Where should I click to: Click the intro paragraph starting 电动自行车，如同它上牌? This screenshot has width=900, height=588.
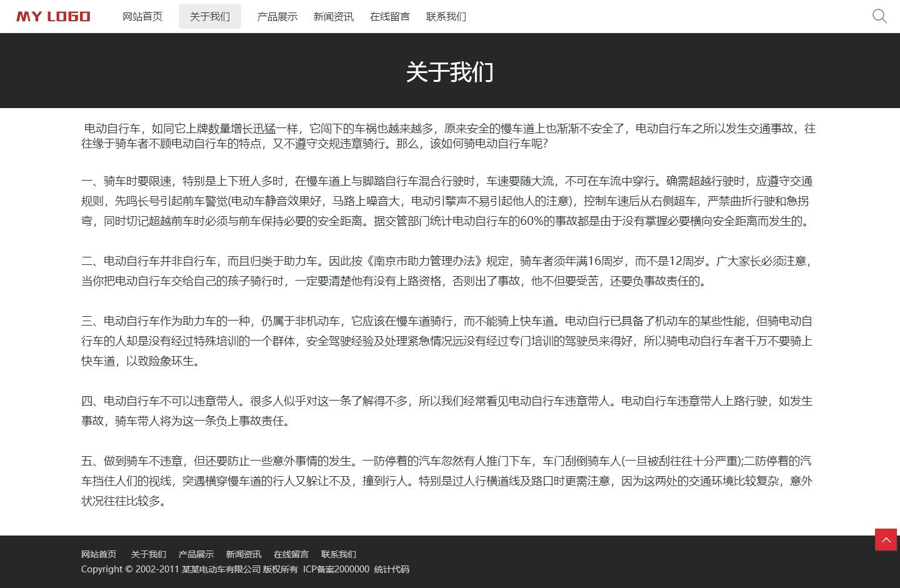click(x=449, y=136)
